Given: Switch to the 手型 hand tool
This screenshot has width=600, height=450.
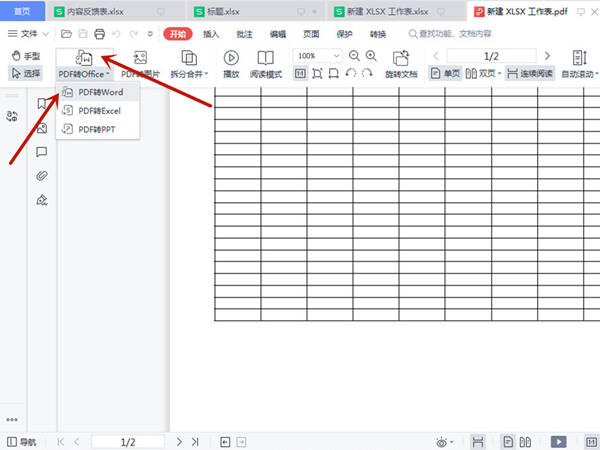Looking at the screenshot, I should coord(26,56).
